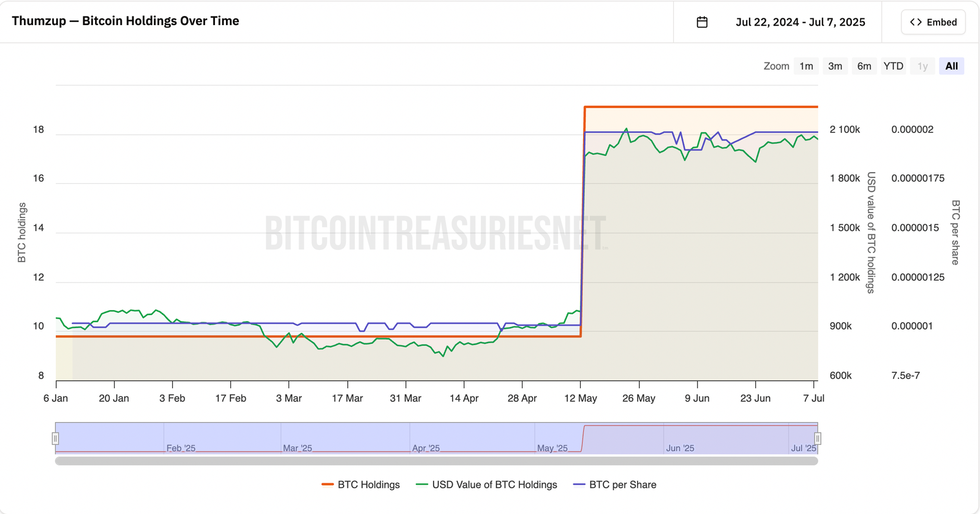Open the calendar date picker icon
This screenshot has width=980, height=514.
(702, 21)
